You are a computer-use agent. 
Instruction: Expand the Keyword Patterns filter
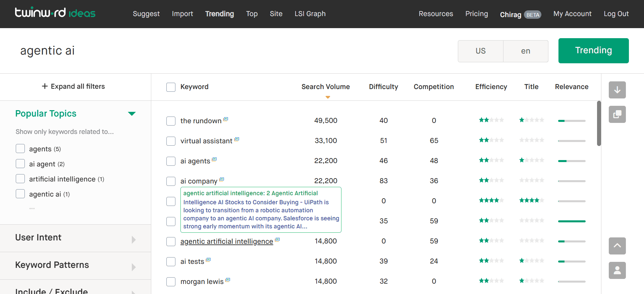click(75, 266)
